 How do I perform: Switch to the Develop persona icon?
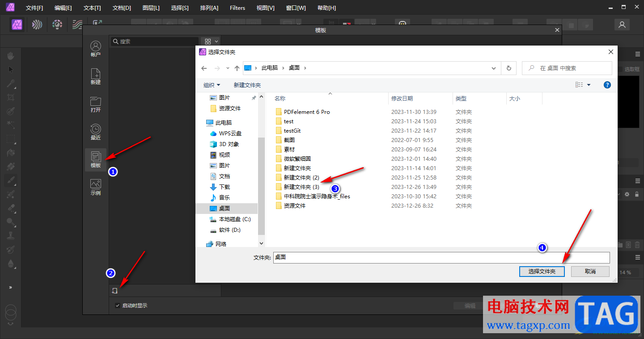pyautogui.click(x=57, y=25)
